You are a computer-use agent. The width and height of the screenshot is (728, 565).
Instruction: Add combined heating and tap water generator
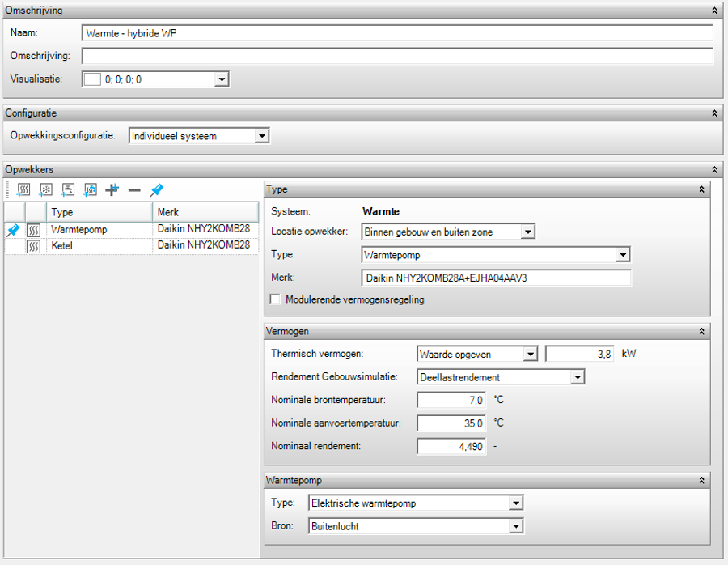tap(90, 189)
